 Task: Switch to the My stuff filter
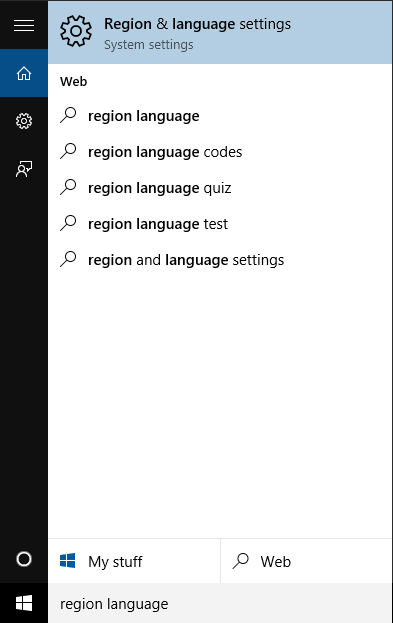pos(134,561)
